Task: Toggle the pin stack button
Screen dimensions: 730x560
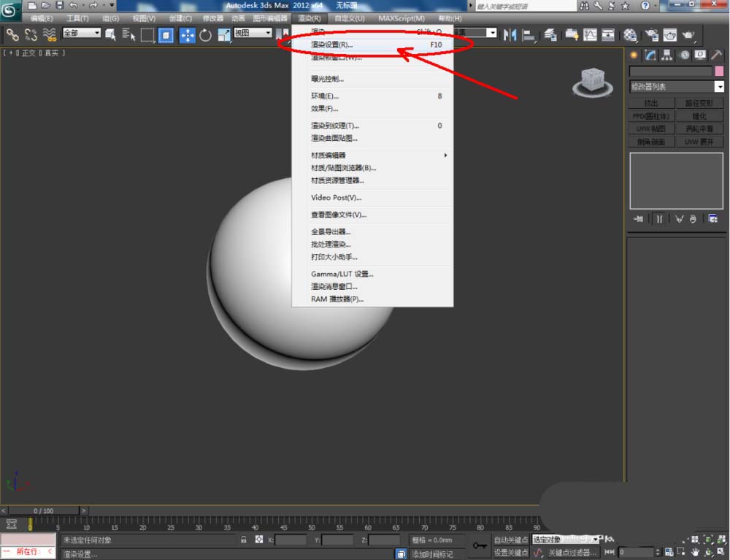Action: point(638,218)
